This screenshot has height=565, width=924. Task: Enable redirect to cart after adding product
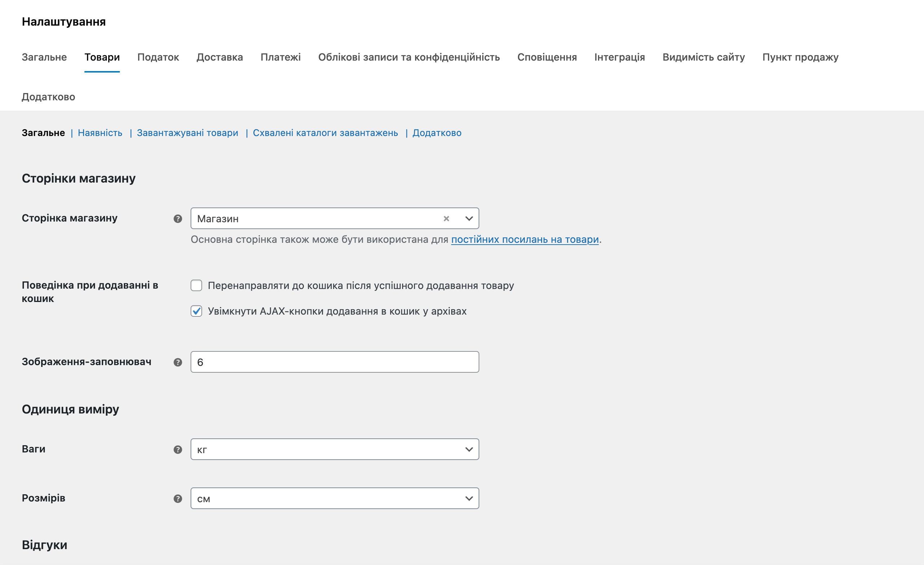[196, 285]
